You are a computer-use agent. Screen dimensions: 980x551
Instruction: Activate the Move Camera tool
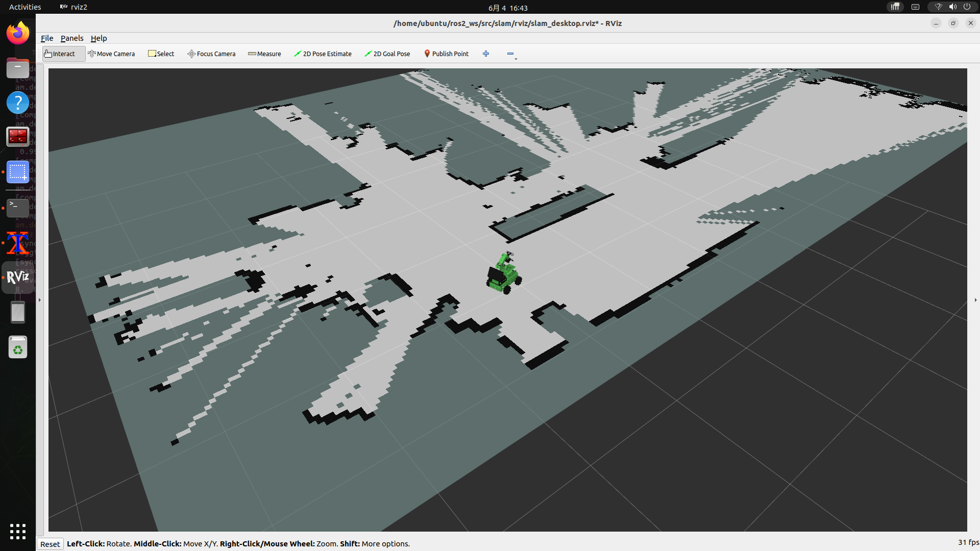(111, 54)
